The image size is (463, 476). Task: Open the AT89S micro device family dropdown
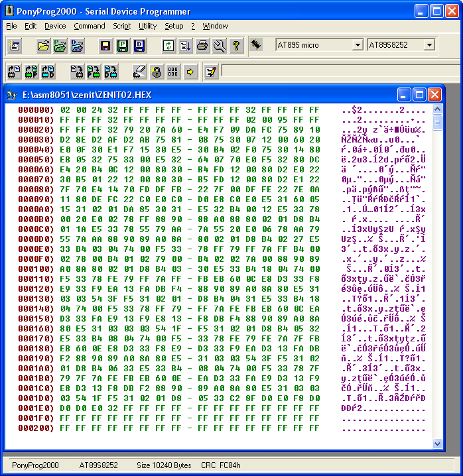point(358,45)
